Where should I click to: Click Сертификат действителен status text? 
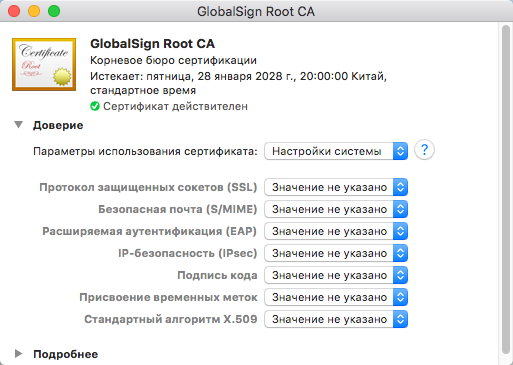point(175,106)
